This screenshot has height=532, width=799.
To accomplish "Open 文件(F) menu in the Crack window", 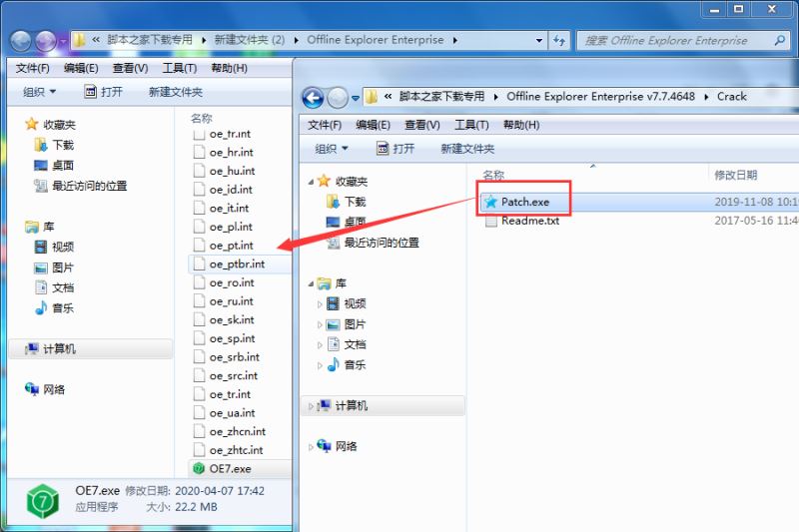I will click(x=324, y=125).
